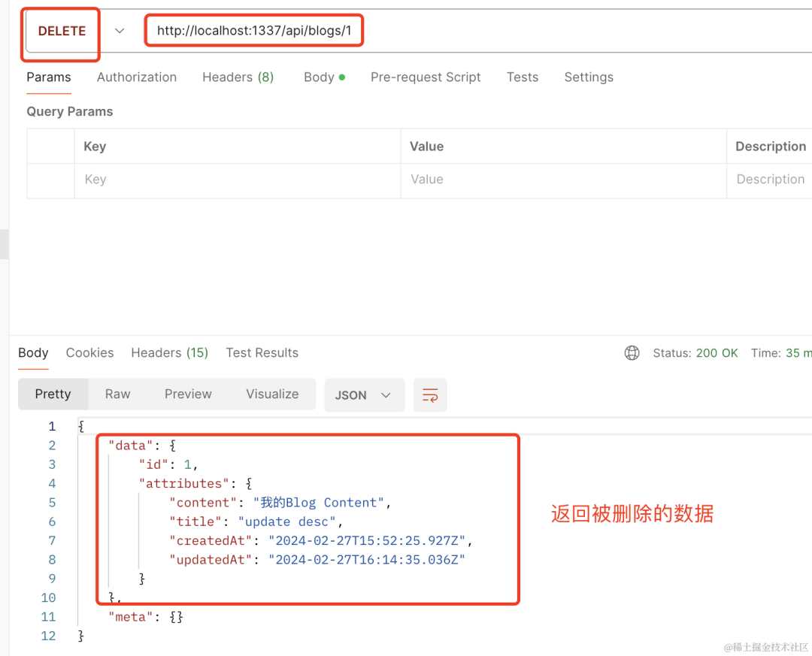This screenshot has height=656, width=812.
Task: Select the Pretty response view
Action: 53,394
